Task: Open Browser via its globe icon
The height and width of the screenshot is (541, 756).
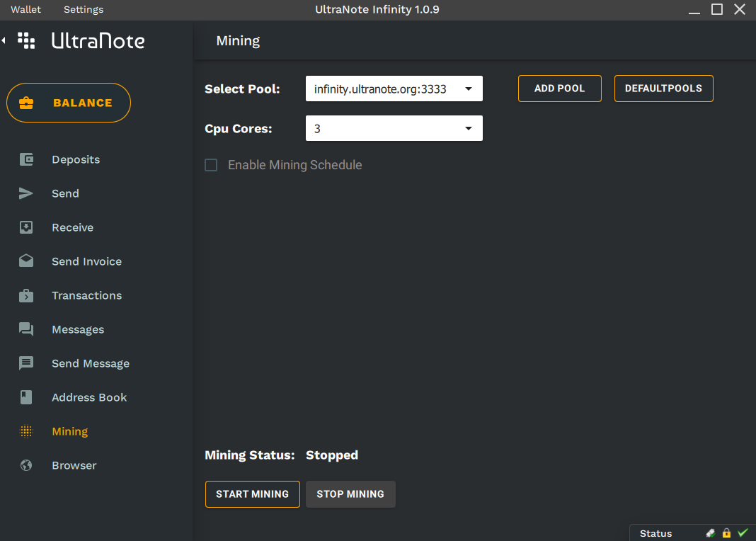Action: click(26, 465)
